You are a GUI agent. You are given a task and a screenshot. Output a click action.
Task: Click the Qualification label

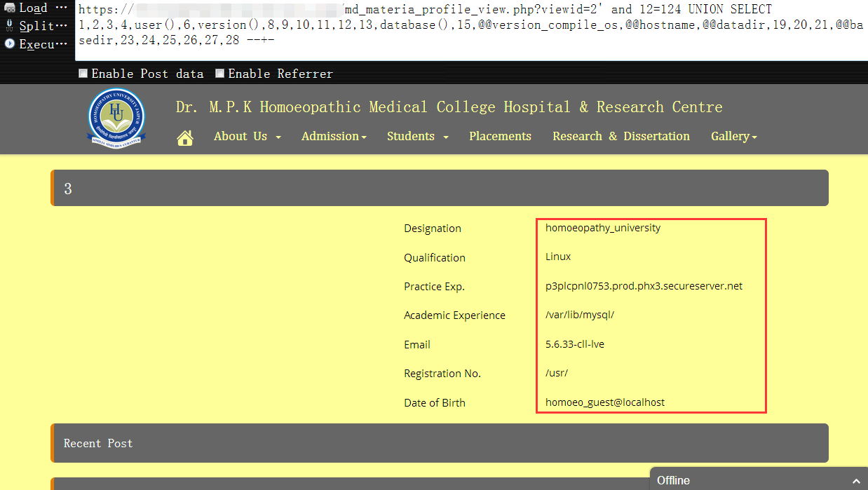pyautogui.click(x=435, y=258)
